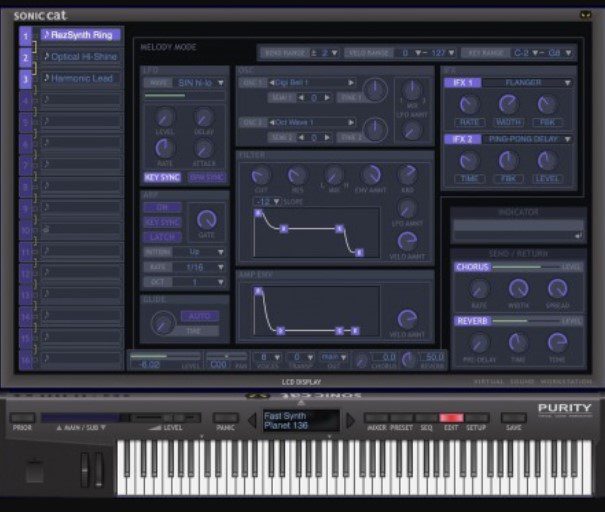Adjust the Amp Env Velo Amount knob
The width and height of the screenshot is (605, 512).
(407, 319)
